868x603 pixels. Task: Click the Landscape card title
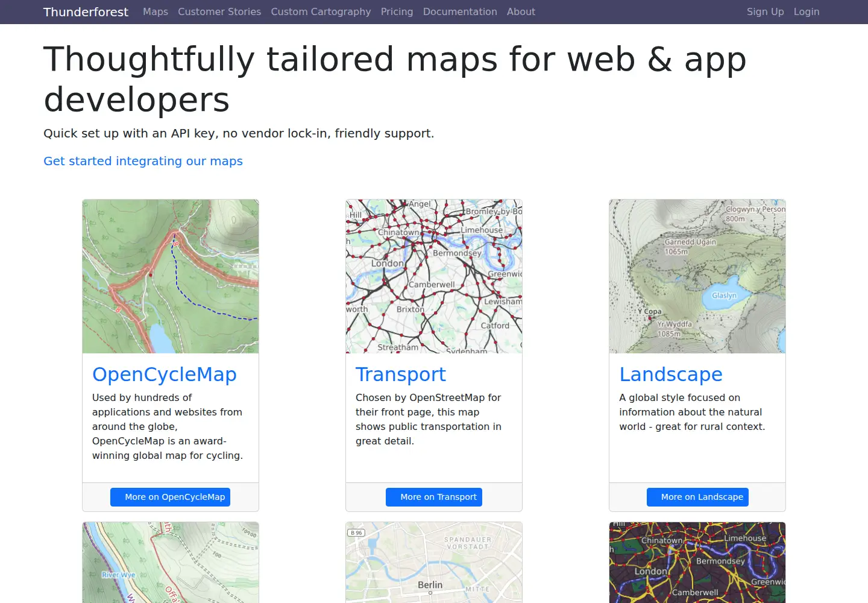click(671, 374)
